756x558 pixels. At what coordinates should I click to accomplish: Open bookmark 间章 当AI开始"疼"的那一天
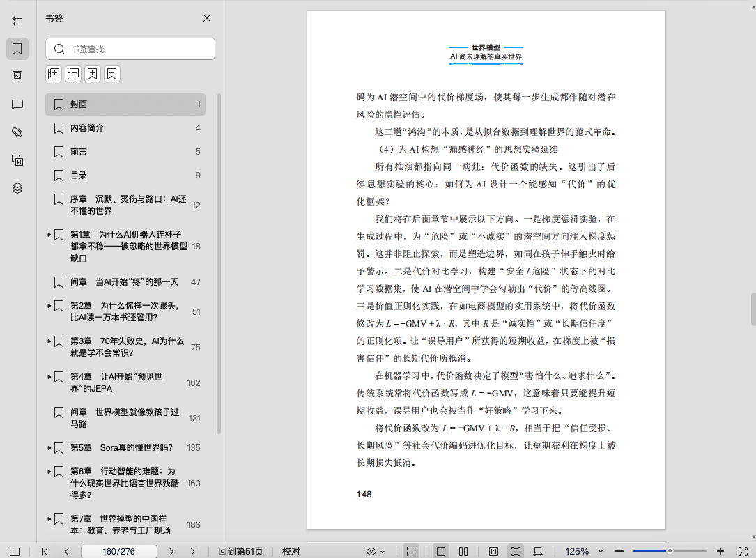125,282
